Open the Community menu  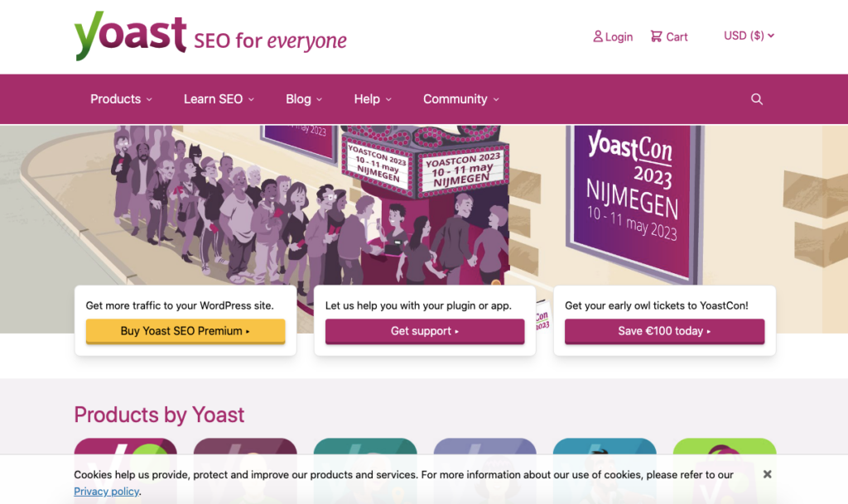click(x=461, y=99)
